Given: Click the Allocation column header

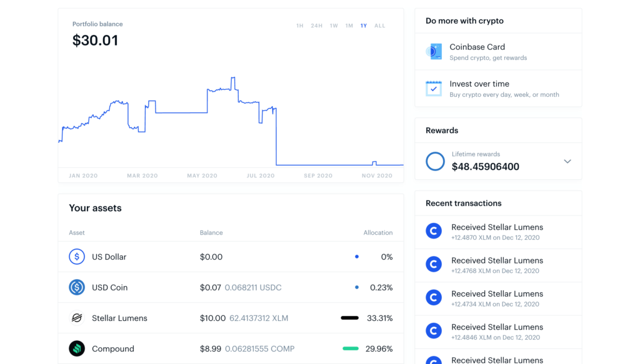Looking at the screenshot, I should click(378, 233).
